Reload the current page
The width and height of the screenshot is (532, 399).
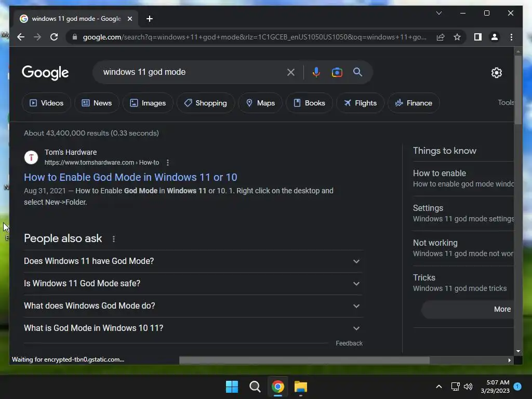click(x=54, y=37)
